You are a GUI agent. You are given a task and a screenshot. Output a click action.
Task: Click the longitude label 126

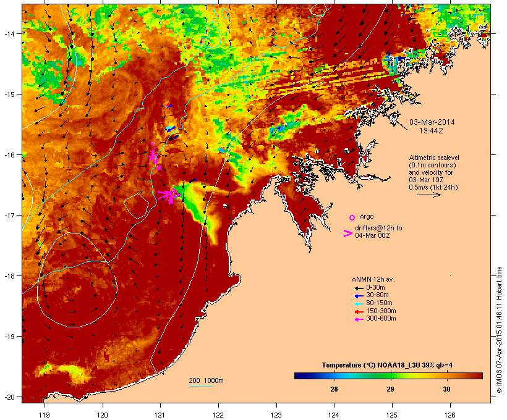point(450,415)
